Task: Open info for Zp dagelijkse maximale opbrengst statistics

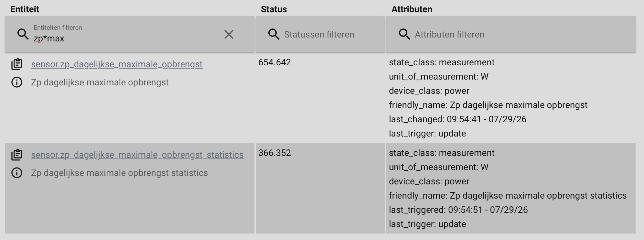Action: 17,173
